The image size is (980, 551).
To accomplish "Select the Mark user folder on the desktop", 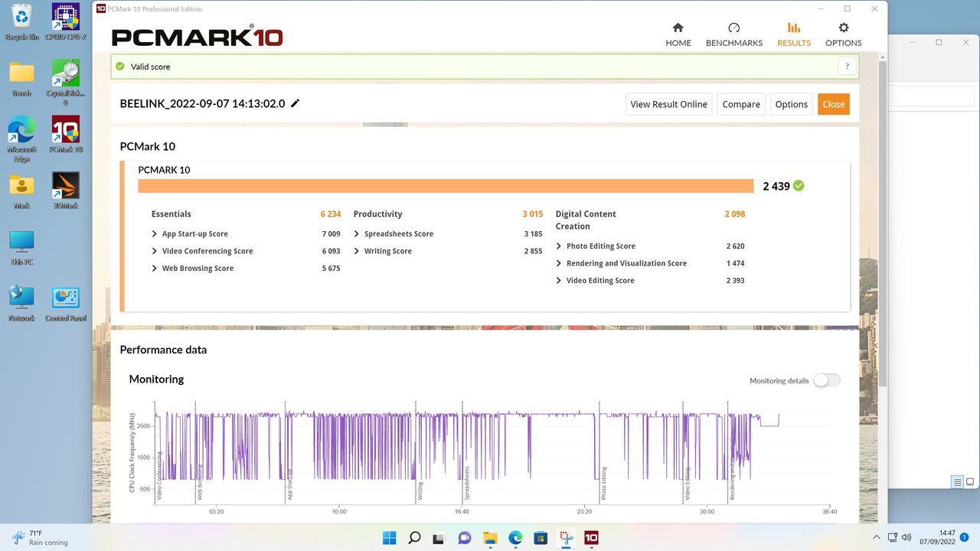I will tap(22, 191).
